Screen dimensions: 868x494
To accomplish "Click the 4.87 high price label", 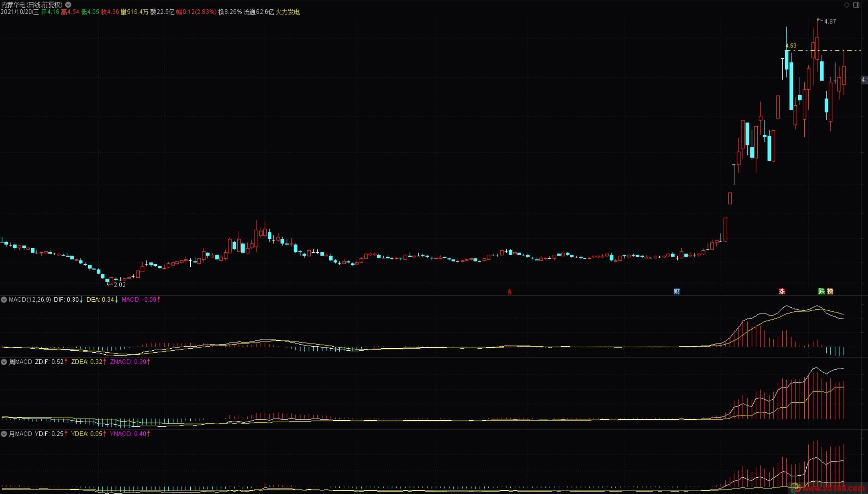I will pyautogui.click(x=830, y=21).
